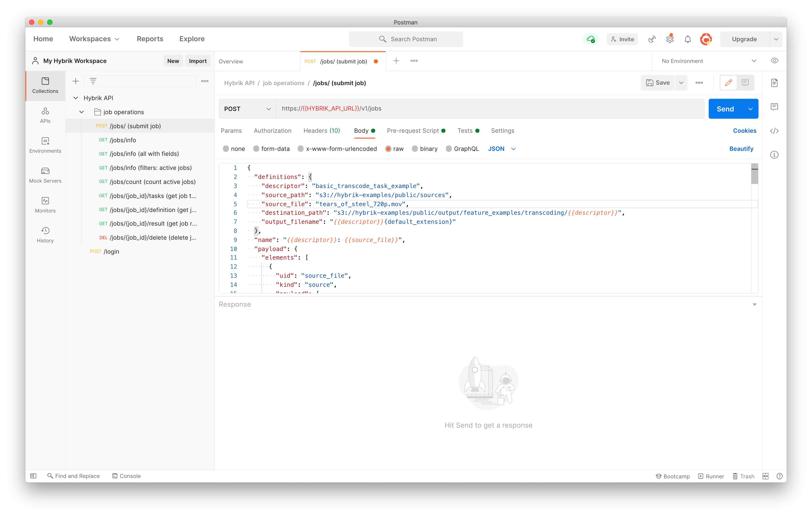Viewport: 812px width, 516px height.
Task: Open the request info icon
Action: [x=775, y=155]
